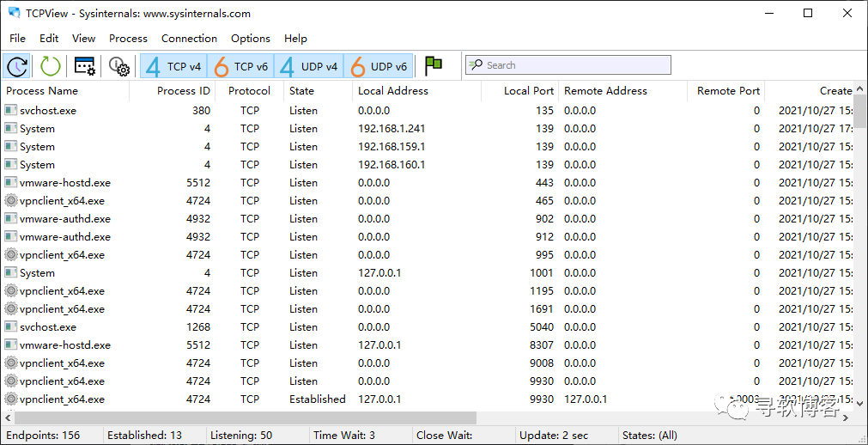The height and width of the screenshot is (445, 868).
Task: Click the vmware-authd.exe icon on the port 912 row
Action: (x=10, y=236)
